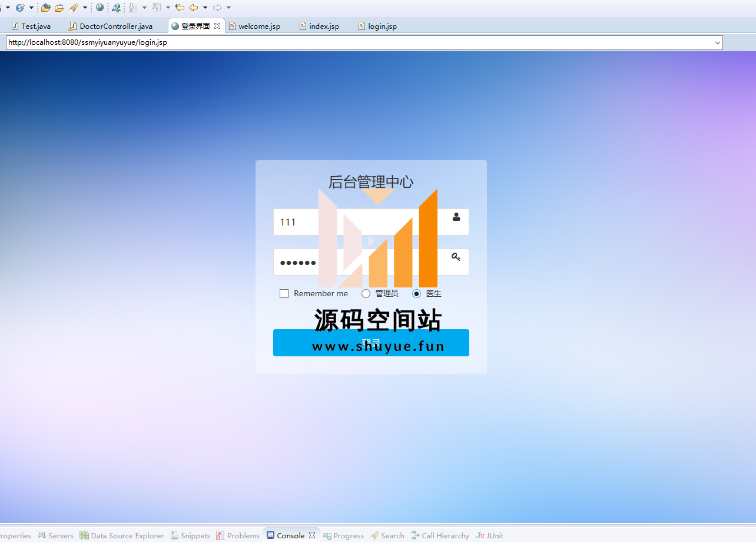Click the Open Task icon in toolbar

tap(59, 8)
